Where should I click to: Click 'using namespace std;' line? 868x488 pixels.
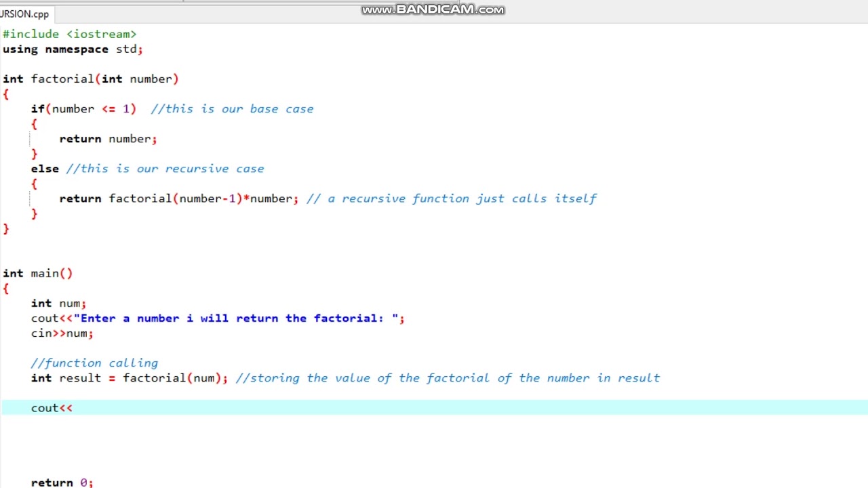[73, 49]
